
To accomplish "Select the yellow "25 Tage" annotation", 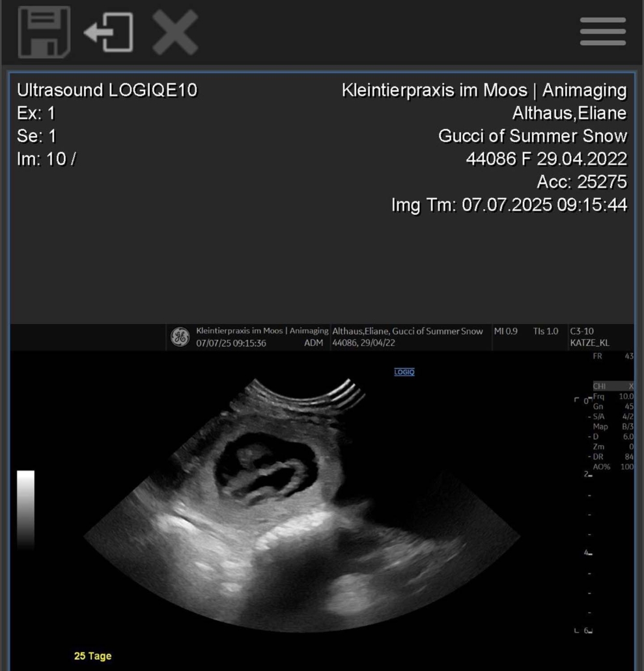I will click(x=92, y=656).
